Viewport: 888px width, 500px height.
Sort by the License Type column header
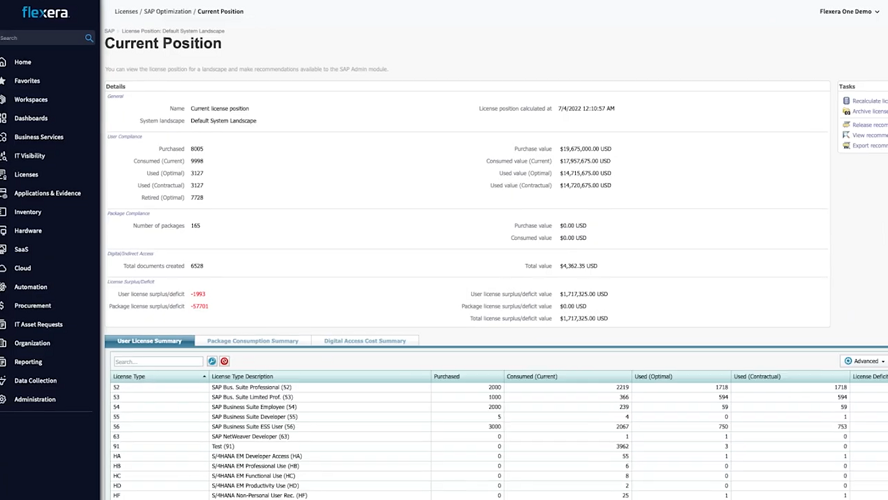tap(158, 377)
